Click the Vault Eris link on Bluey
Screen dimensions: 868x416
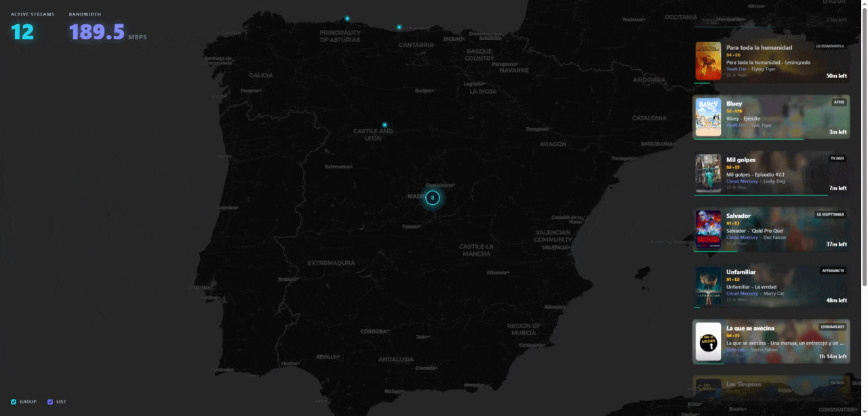tap(736, 125)
